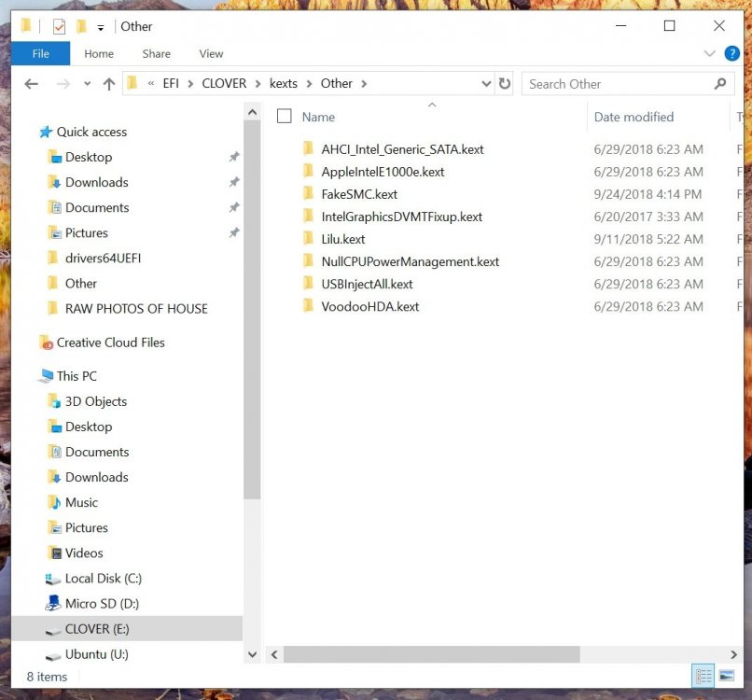Click the pin icon next to Downloads

pos(233,182)
